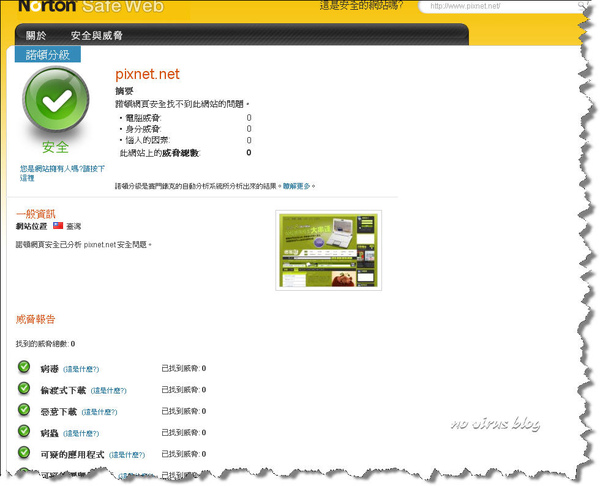Open 這是什麼 link next to 病毒
This screenshot has height=486, width=600.
click(81, 369)
